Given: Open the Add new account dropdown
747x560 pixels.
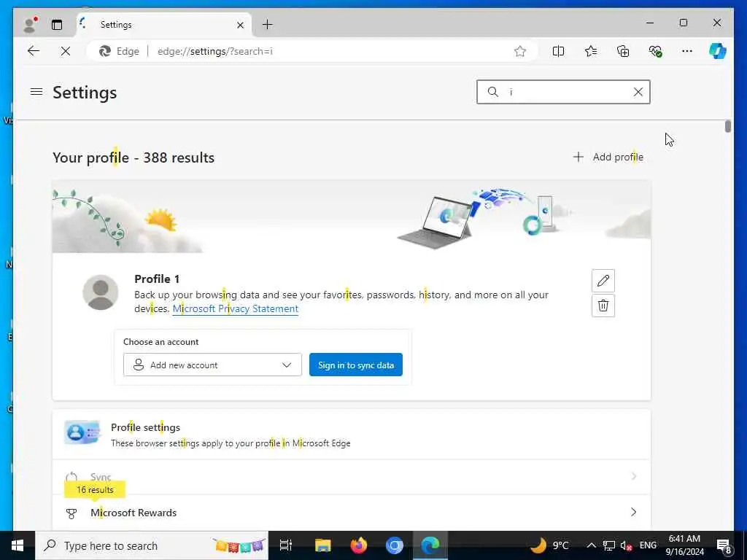Looking at the screenshot, I should pyautogui.click(x=212, y=365).
